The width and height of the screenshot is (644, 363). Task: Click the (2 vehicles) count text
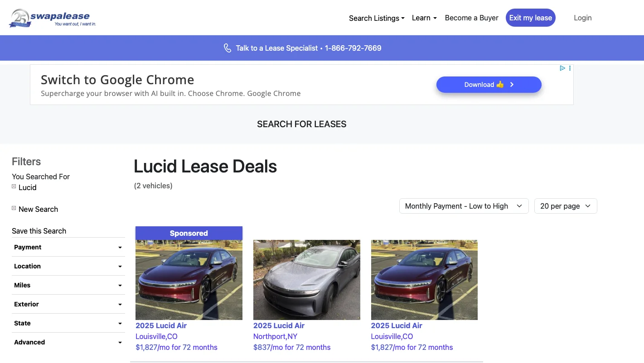click(153, 186)
